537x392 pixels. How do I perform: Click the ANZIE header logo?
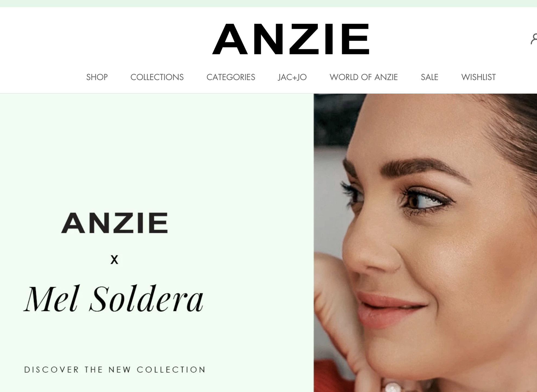point(291,39)
